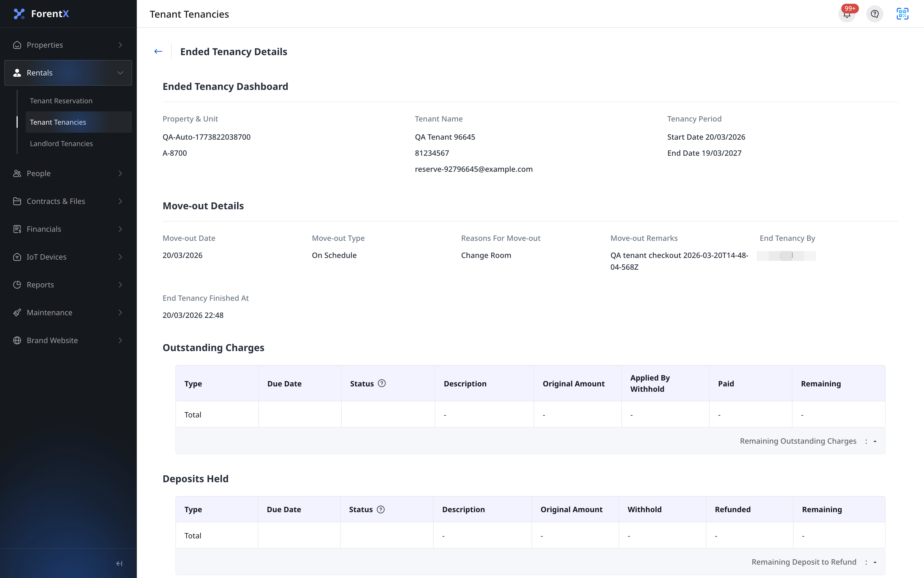Click the Status help icon in Outstanding Charges
924x578 pixels.
(382, 383)
